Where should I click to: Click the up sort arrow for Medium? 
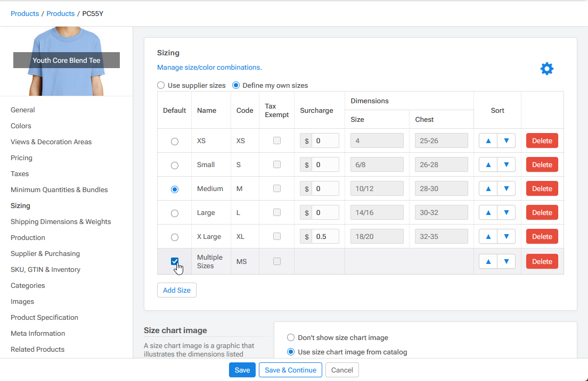(x=488, y=188)
